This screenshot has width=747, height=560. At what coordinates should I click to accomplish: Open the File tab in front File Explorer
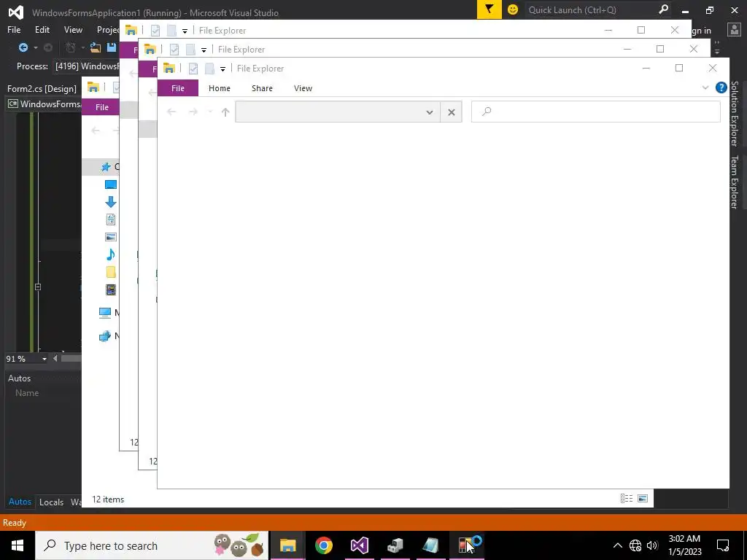(x=178, y=88)
